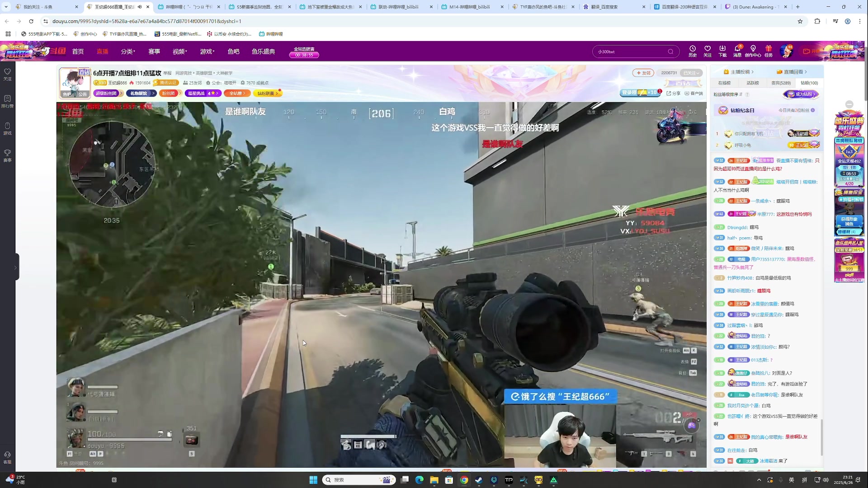The height and width of the screenshot is (488, 868).
Task: Open File Explorer from the taskbar
Action: click(434, 480)
